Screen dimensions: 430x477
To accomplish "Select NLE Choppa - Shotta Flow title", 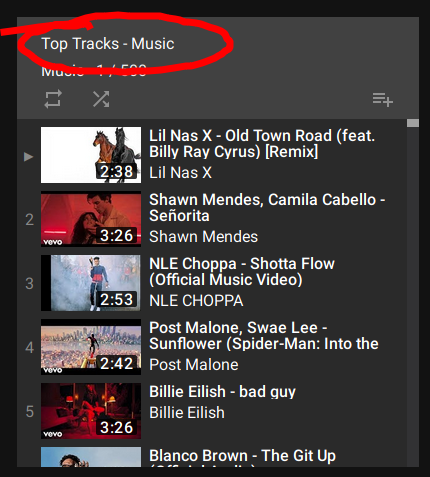I will coord(242,272).
